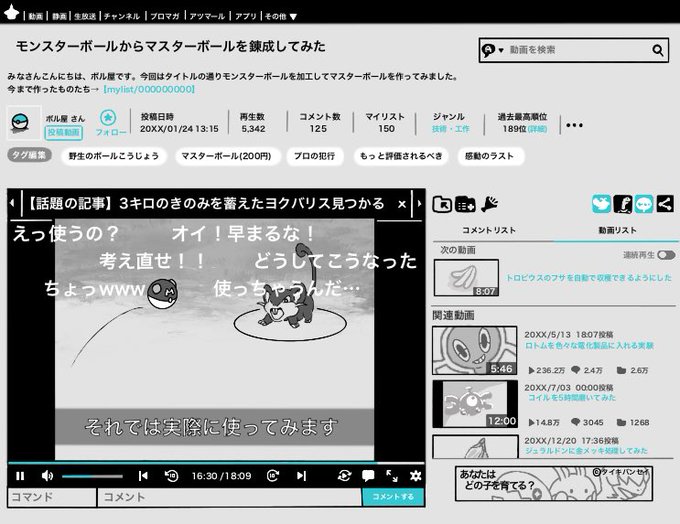Jump to the video start
This screenshot has width=680, height=524.
point(143,476)
